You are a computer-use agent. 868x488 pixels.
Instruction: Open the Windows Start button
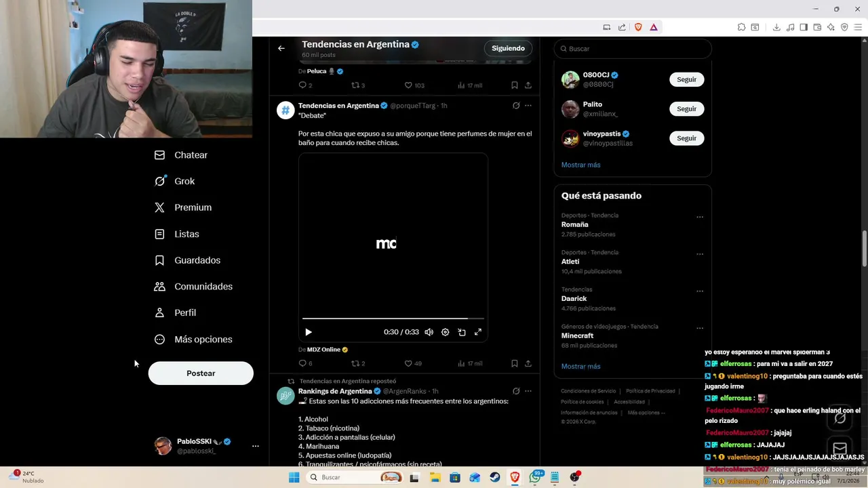pyautogui.click(x=294, y=477)
